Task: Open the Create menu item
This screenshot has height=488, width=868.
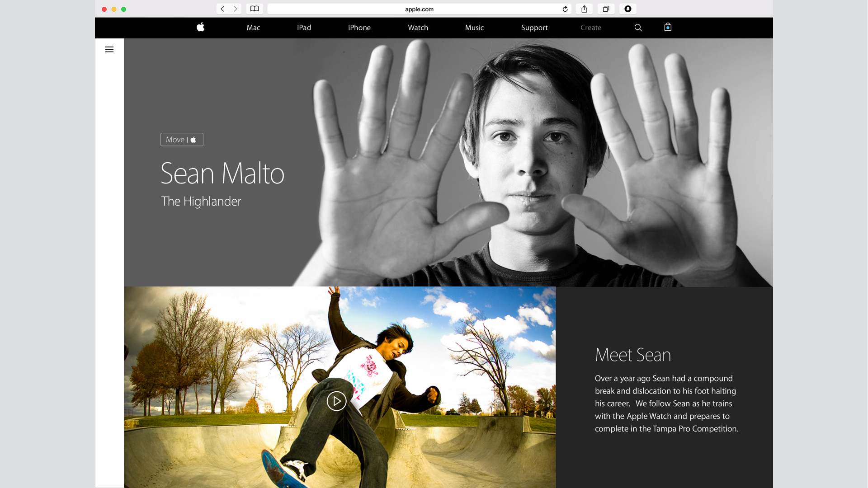Action: point(591,28)
